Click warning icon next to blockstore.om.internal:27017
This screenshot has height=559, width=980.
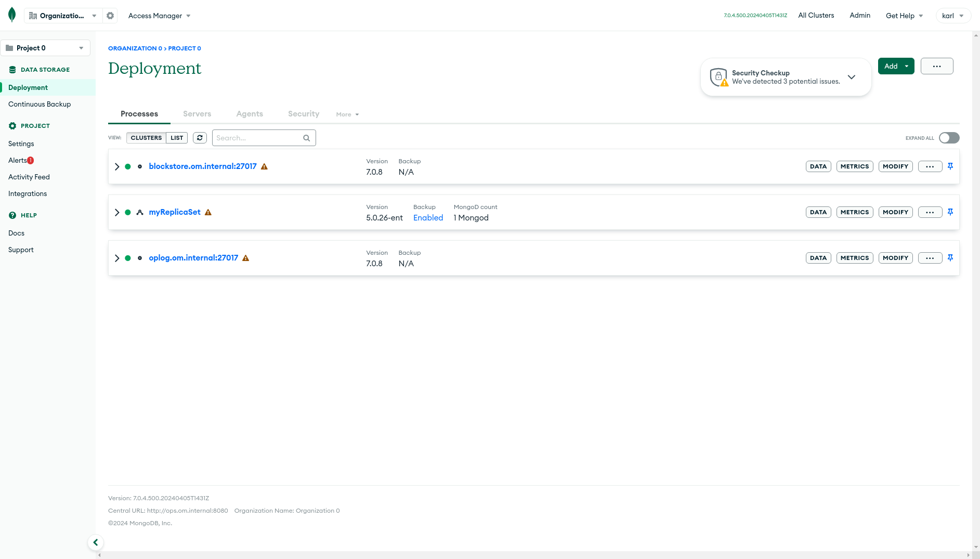(264, 166)
